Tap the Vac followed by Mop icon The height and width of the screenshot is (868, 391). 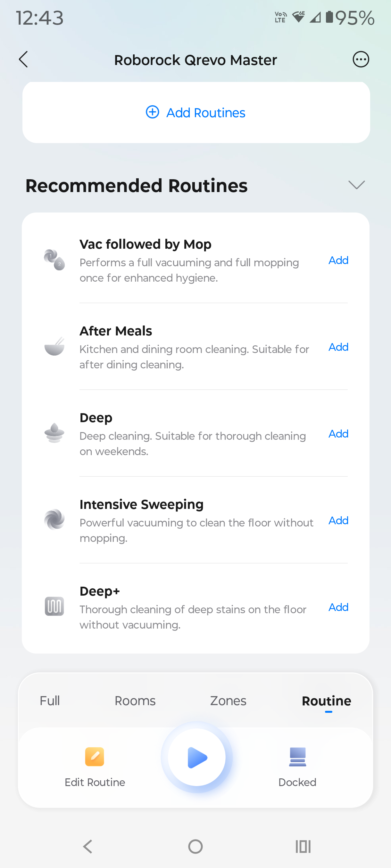(54, 260)
